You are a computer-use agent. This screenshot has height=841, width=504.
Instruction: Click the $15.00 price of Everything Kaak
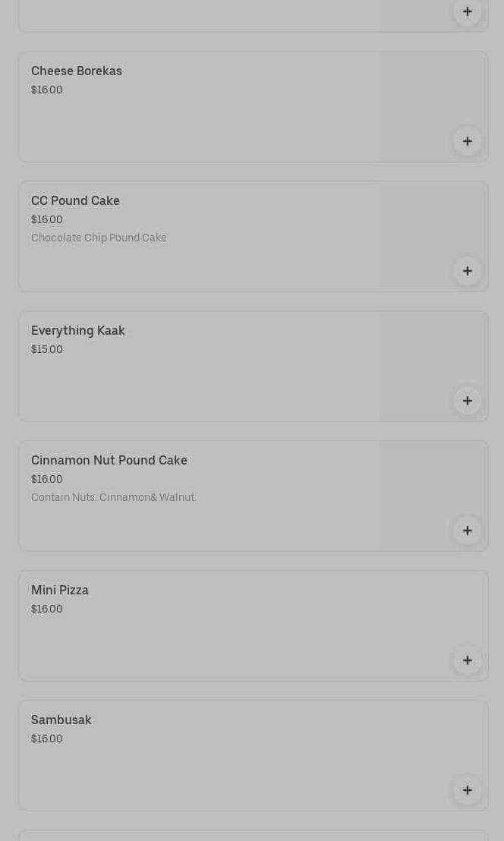[x=47, y=349]
